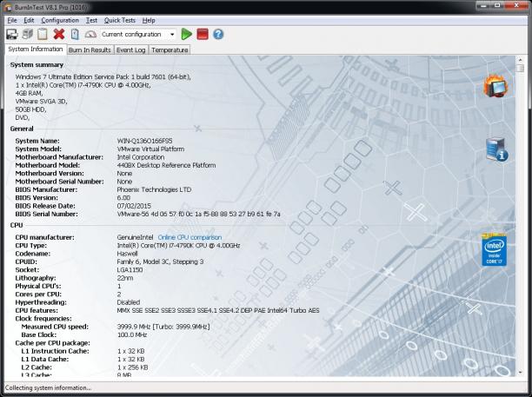Viewport: 532px width, 397px height.
Task: Click the L2 Cache '1 x 256 KB' value
Action: tap(132, 367)
